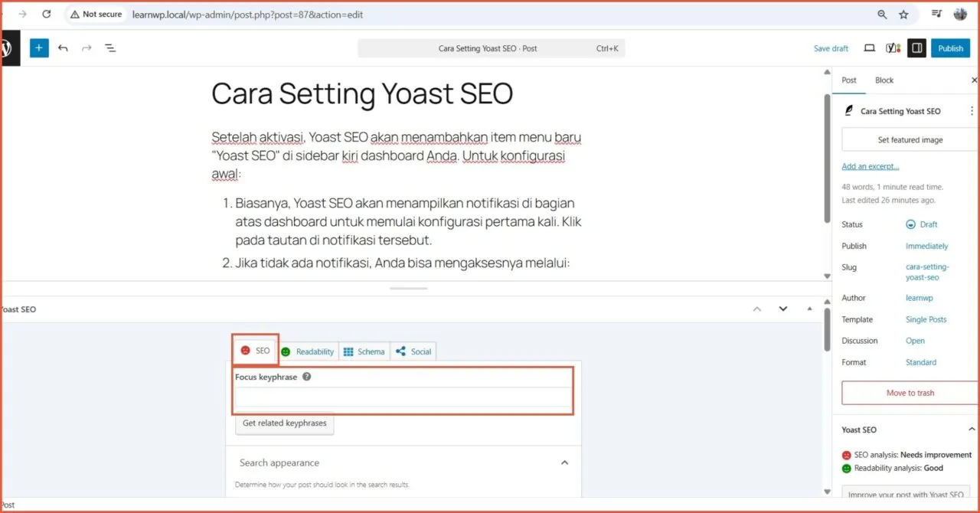
Task: Open the Add an excerpt link
Action: (870, 166)
